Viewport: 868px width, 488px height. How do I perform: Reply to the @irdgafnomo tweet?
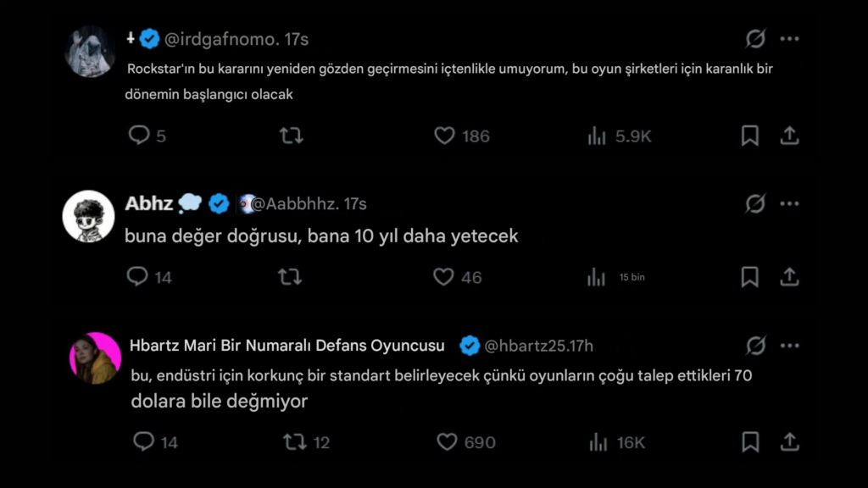point(139,136)
